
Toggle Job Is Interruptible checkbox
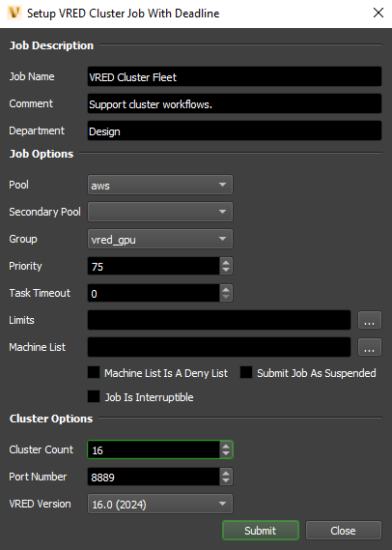[94, 396]
